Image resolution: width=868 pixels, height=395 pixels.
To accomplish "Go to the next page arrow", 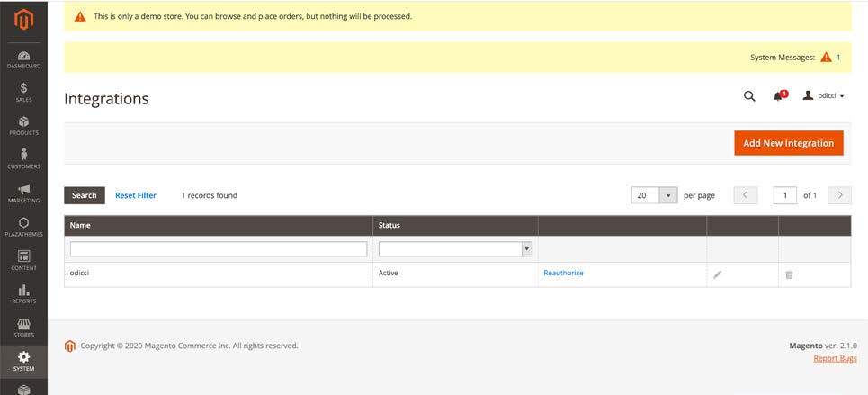I will click(839, 195).
